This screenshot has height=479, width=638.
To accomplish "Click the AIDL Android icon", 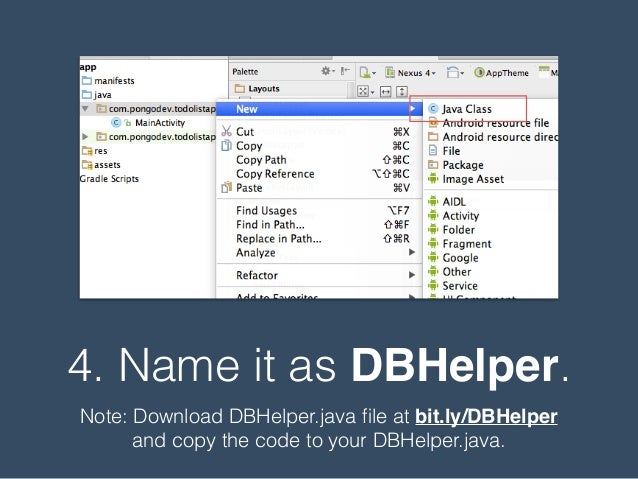I will [x=433, y=201].
